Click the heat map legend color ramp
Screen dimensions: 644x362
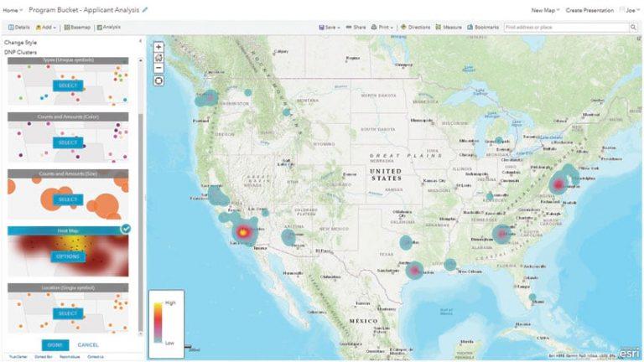(158, 323)
